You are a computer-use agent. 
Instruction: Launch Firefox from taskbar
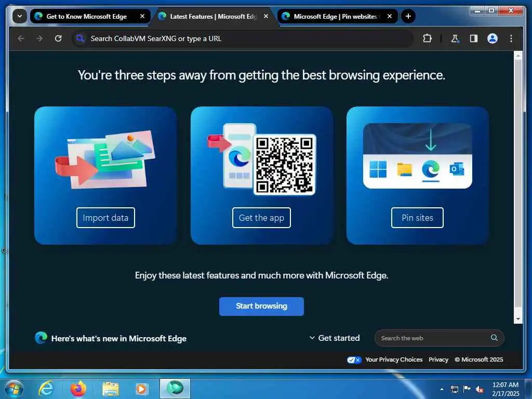point(78,389)
